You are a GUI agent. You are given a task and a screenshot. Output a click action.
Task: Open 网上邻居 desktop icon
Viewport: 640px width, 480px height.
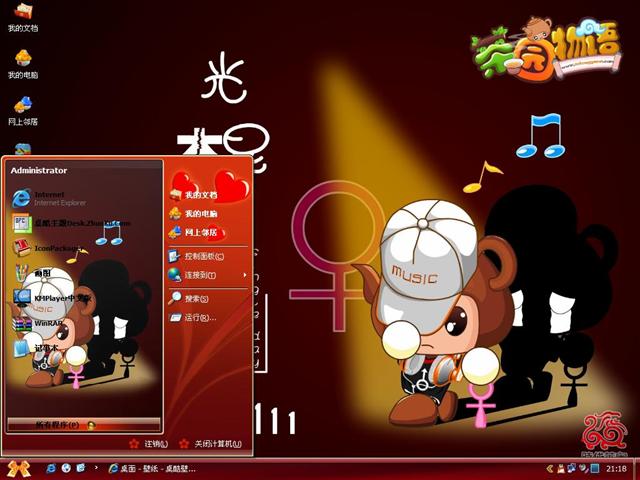click(23, 111)
